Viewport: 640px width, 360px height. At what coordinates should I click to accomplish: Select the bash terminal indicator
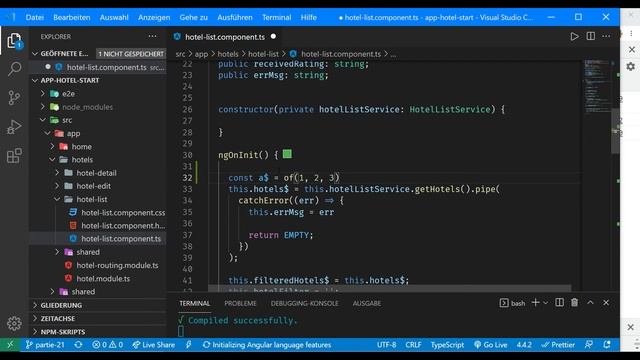pos(512,303)
